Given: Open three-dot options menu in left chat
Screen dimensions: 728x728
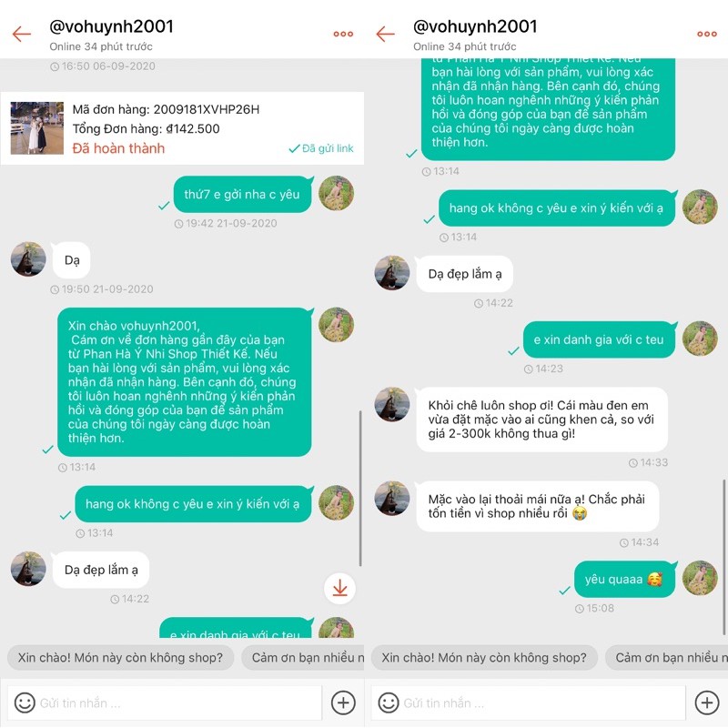Looking at the screenshot, I should pos(343,34).
